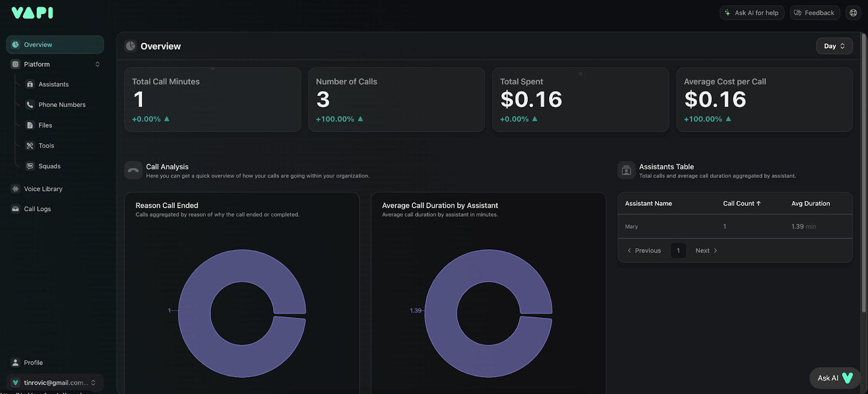This screenshot has height=394, width=868.
Task: Click the Voice Library waveform icon
Action: [16, 189]
